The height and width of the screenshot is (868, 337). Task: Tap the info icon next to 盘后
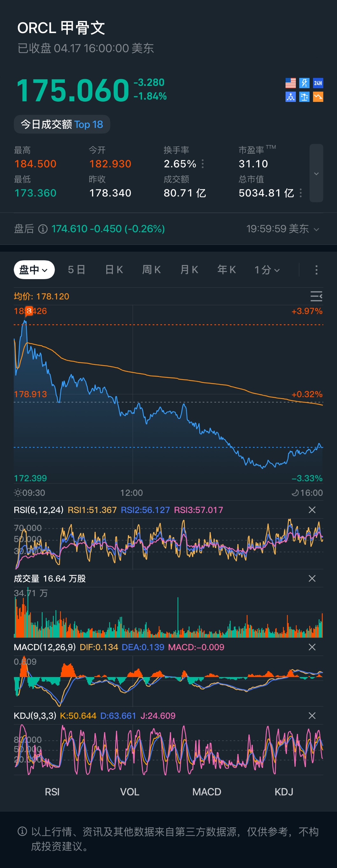(x=43, y=229)
